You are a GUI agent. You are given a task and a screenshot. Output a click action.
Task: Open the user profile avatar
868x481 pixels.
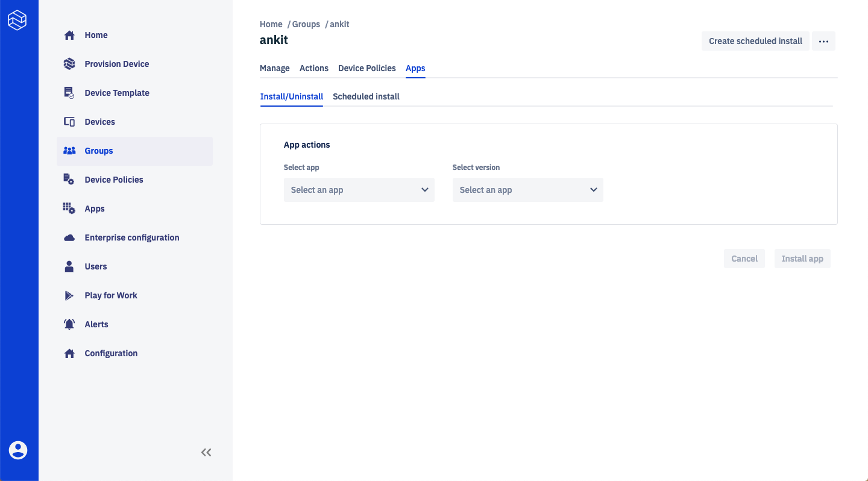click(x=18, y=450)
